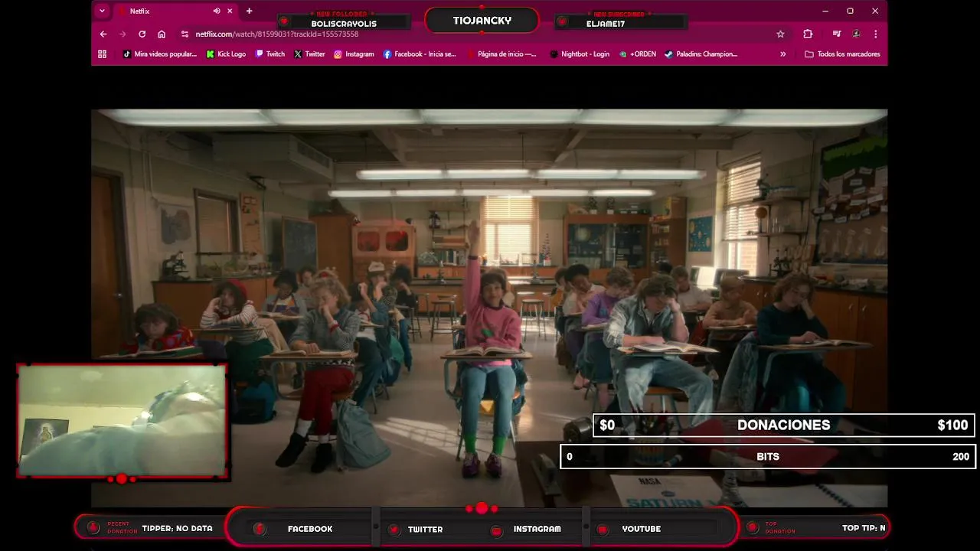Open the Twitch bookmark
The image size is (980, 551).
point(270,54)
